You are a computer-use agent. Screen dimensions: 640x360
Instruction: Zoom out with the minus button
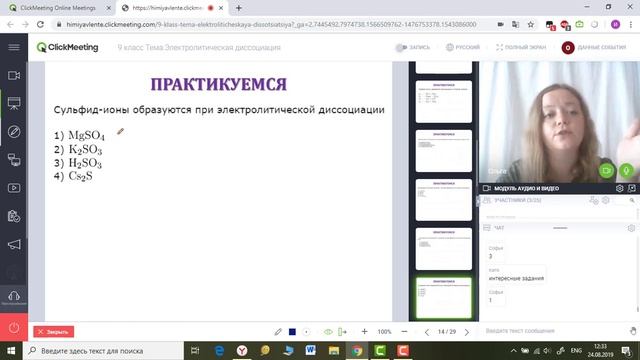click(404, 331)
